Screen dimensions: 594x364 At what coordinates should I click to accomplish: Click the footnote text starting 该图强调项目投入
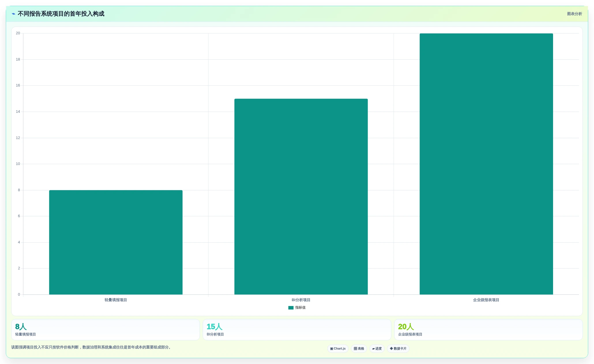[92, 347]
